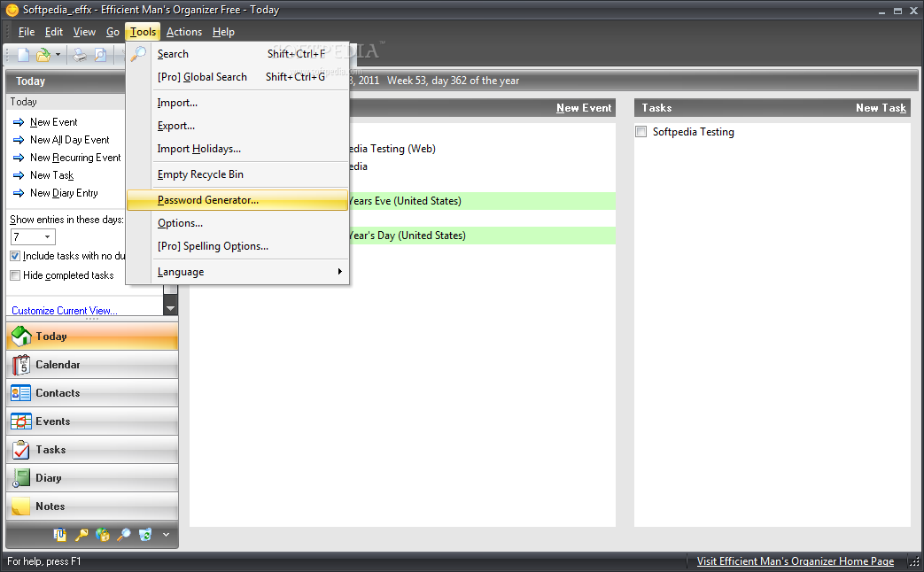This screenshot has width=924, height=572.
Task: Select the Years Eve (United States) event row
Action: pyautogui.click(x=482, y=201)
